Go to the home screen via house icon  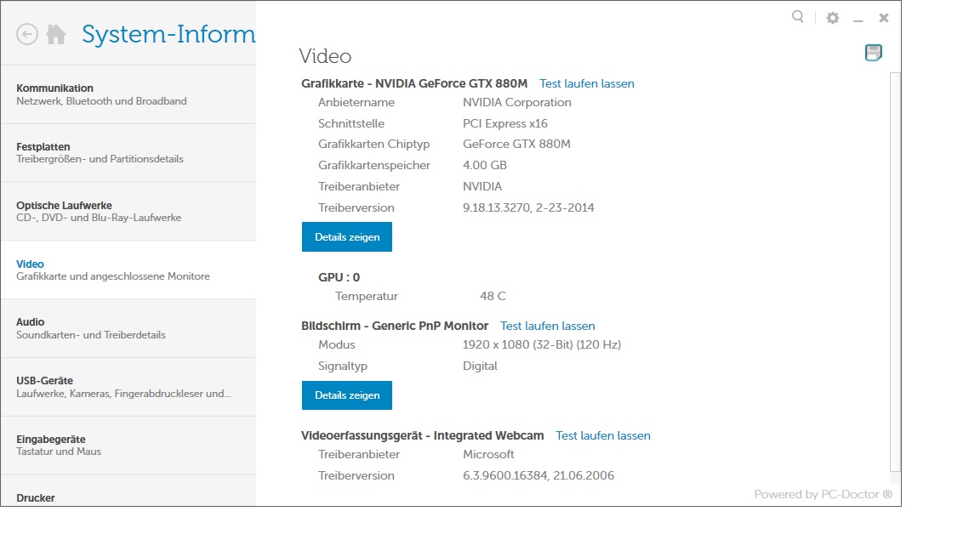tap(56, 34)
